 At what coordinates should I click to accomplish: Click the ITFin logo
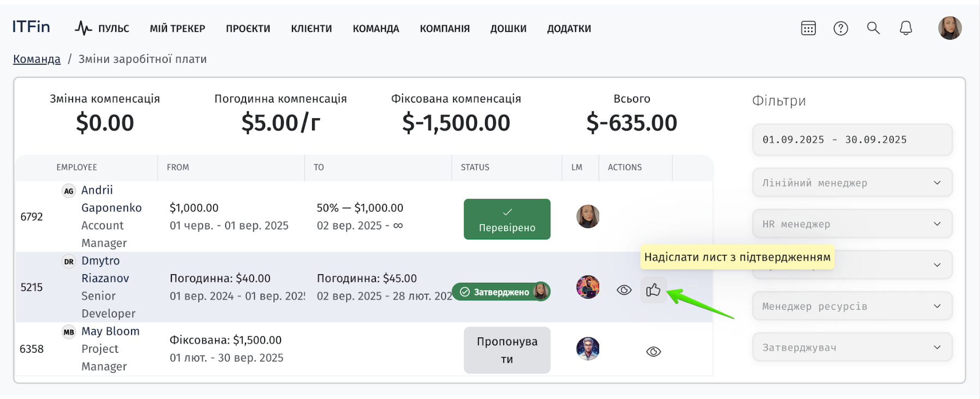pyautogui.click(x=31, y=27)
